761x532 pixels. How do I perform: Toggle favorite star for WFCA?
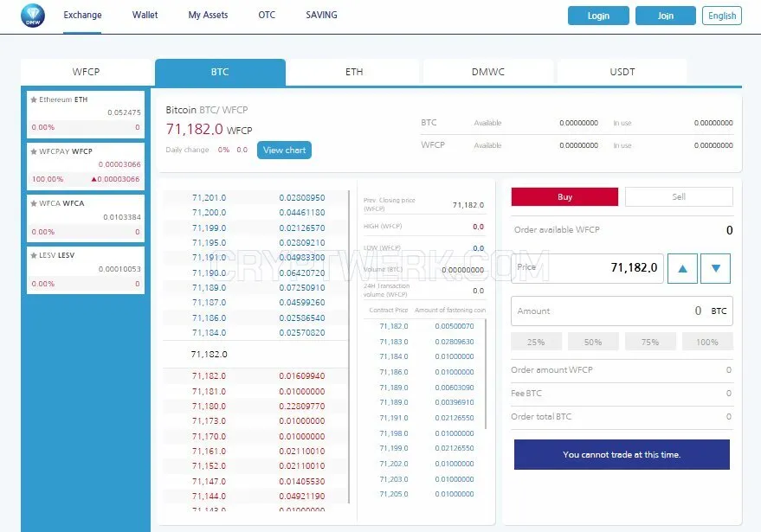pos(34,203)
